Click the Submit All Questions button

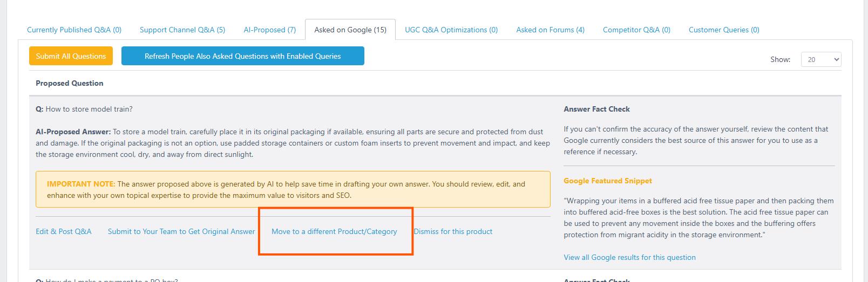click(71, 56)
